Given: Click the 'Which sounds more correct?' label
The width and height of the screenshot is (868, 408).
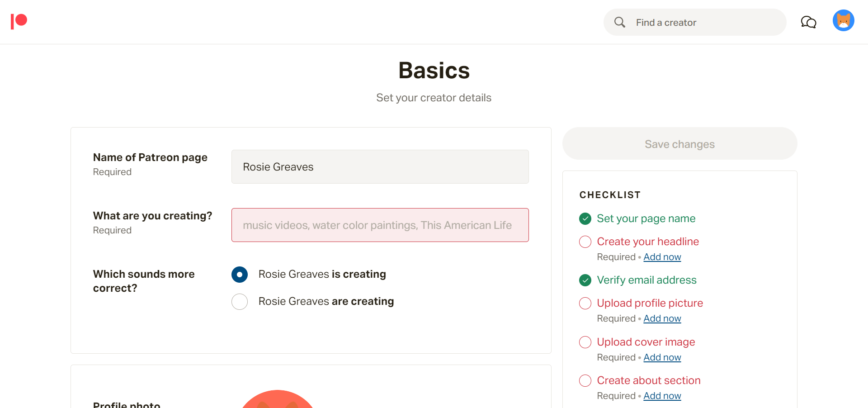Looking at the screenshot, I should tap(144, 281).
